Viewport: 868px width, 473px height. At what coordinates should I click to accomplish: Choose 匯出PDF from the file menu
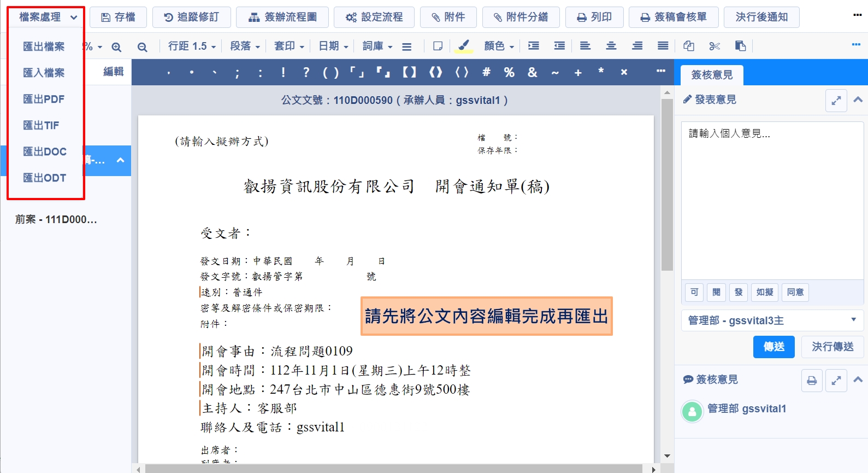(44, 99)
